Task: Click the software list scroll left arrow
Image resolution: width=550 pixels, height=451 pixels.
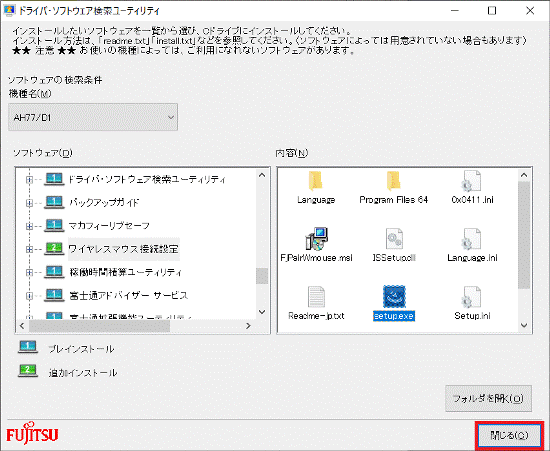Action: tap(22, 326)
